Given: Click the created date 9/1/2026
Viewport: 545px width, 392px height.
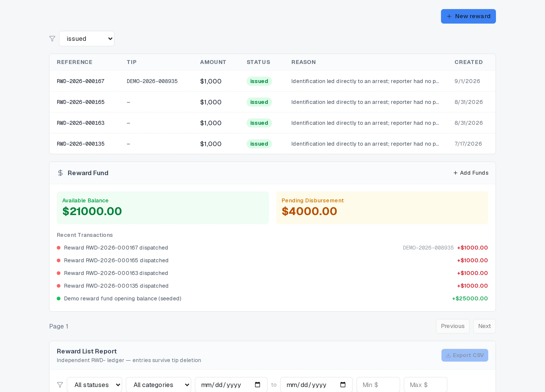Looking at the screenshot, I should [467, 81].
